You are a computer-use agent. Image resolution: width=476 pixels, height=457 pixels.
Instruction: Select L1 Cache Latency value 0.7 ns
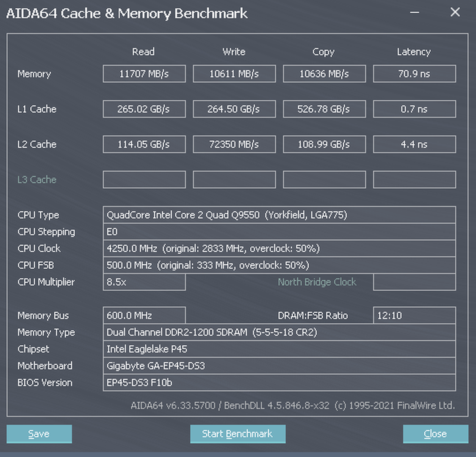tap(414, 109)
